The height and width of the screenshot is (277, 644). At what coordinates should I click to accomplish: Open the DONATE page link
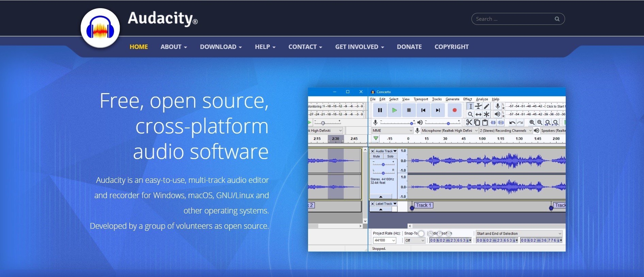(409, 47)
